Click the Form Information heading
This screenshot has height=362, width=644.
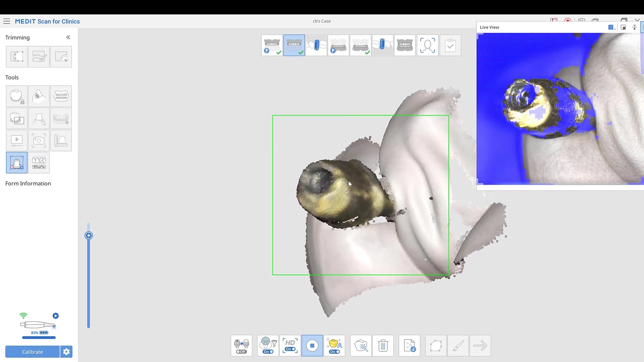(28, 183)
